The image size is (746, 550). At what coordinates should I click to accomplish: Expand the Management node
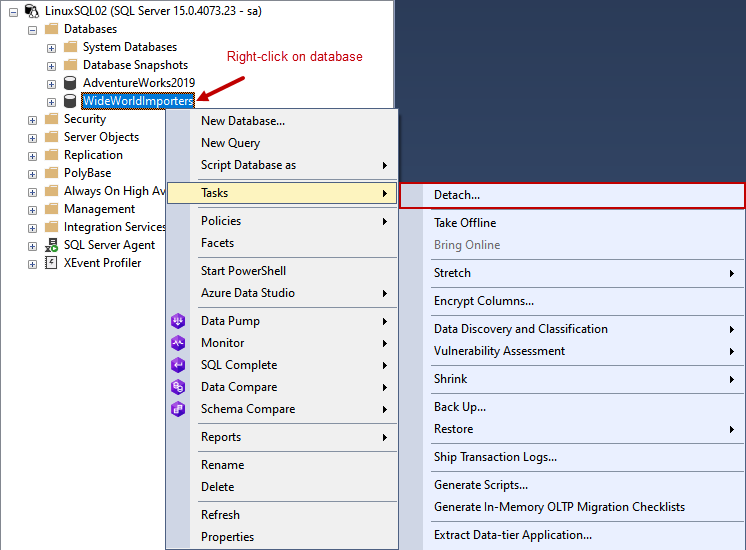[x=32, y=210]
